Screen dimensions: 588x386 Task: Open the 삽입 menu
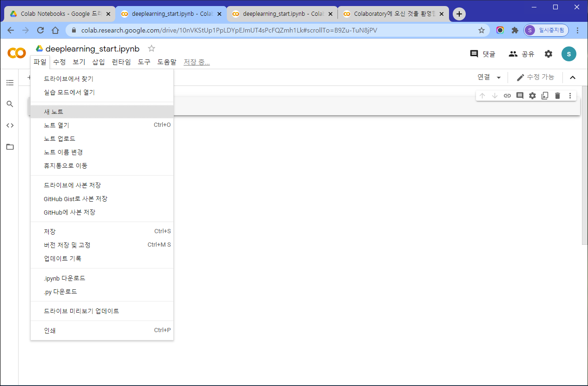[99, 62]
